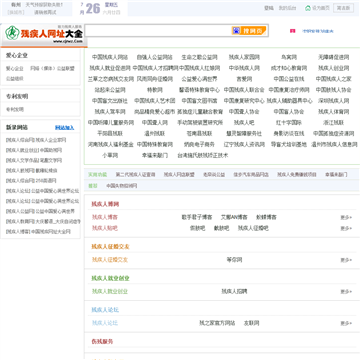
Task: Open the 第二代残疾人证查询 link
Action: tap(135, 174)
